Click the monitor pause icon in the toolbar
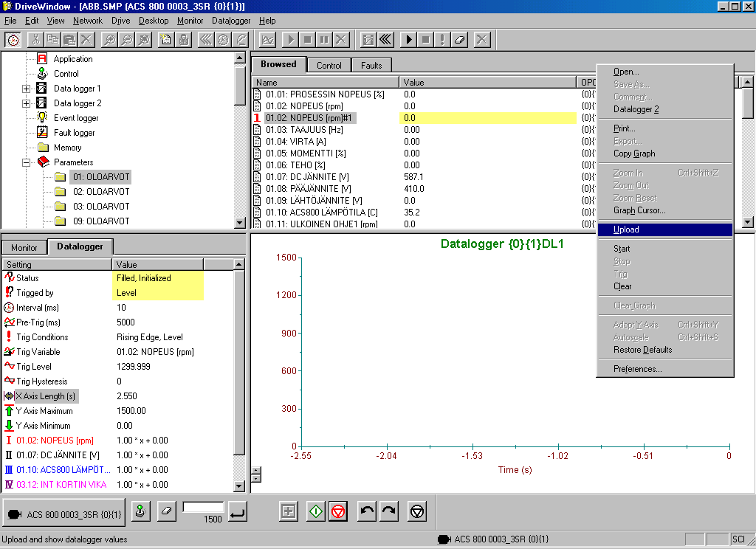This screenshot has height=549, width=756. pyautogui.click(x=324, y=40)
